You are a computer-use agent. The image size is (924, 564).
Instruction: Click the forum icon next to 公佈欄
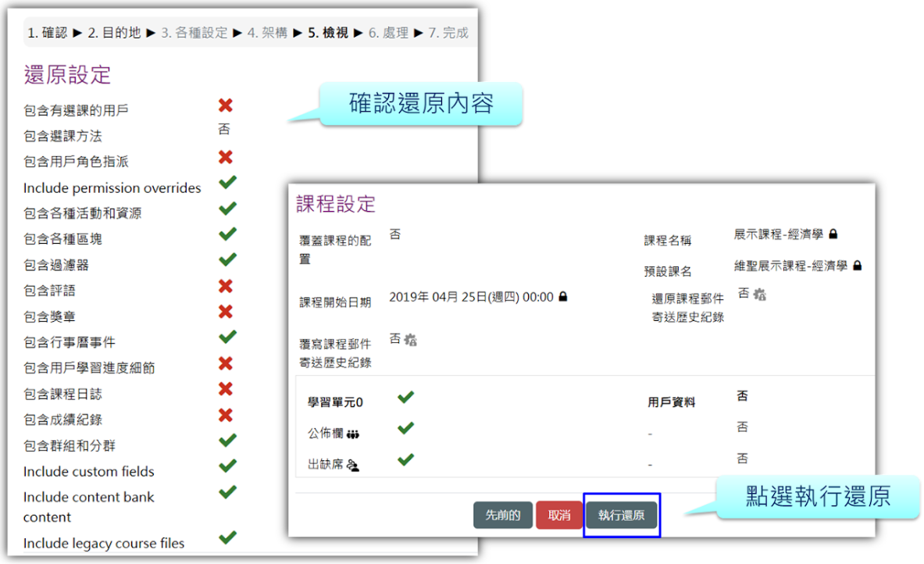353,434
